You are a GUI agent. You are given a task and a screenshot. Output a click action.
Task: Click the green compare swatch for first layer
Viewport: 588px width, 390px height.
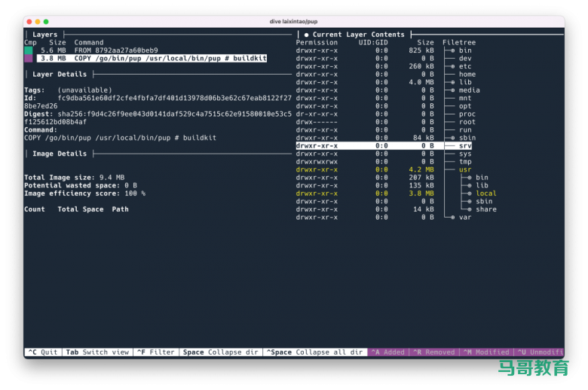point(28,50)
